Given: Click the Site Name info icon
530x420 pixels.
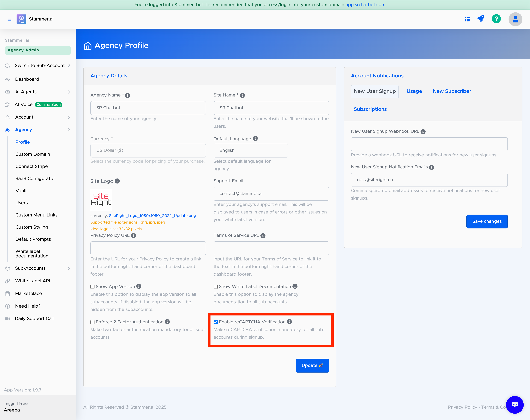Looking at the screenshot, I should (242, 95).
